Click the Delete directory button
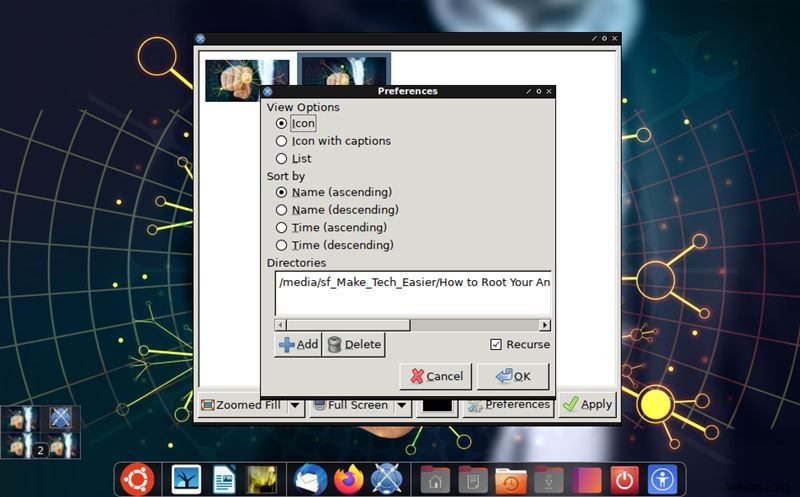Image resolution: width=800 pixels, height=497 pixels. coord(354,345)
